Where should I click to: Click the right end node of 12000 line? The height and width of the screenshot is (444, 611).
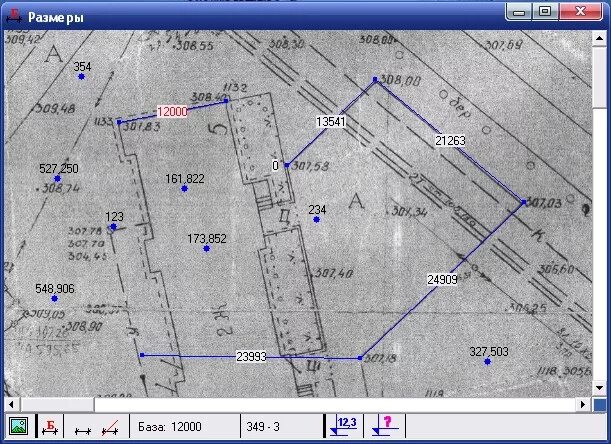226,101
